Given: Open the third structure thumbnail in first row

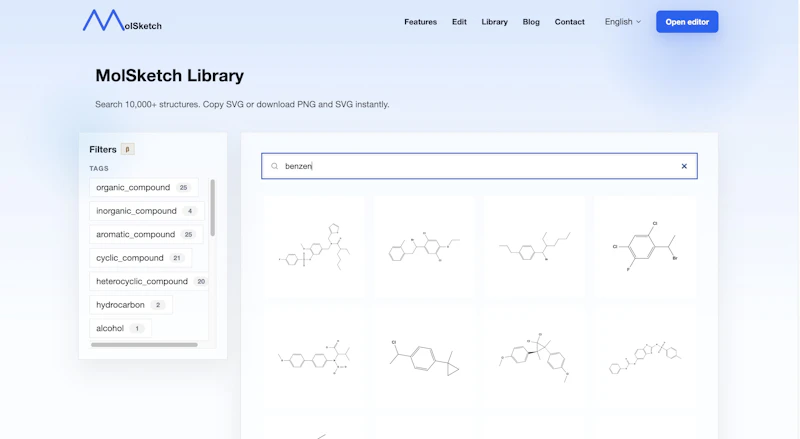Looking at the screenshot, I should coord(534,247).
